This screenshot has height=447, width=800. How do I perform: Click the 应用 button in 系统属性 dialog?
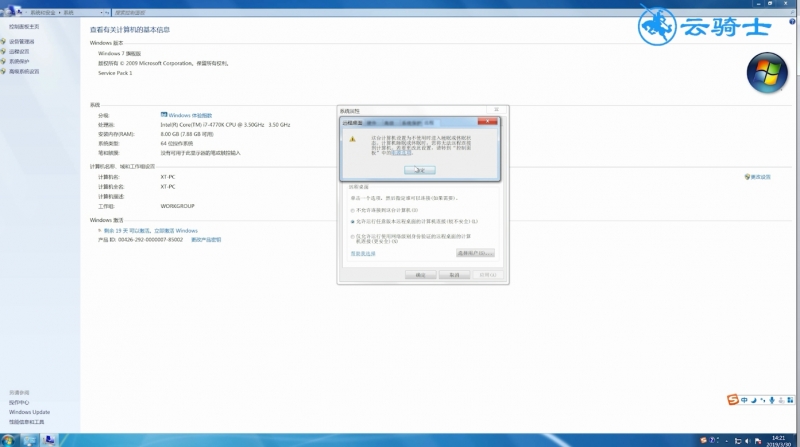[x=488, y=275]
